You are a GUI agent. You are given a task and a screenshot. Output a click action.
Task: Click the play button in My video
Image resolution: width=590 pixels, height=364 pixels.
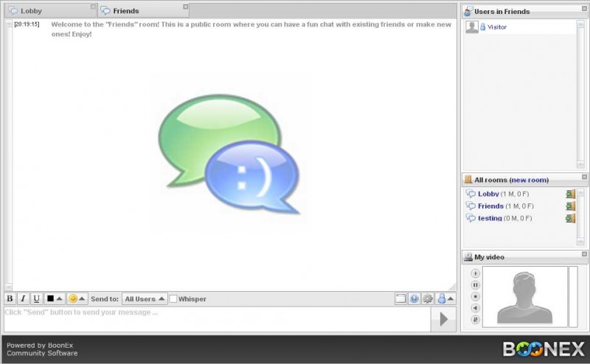[475, 273]
